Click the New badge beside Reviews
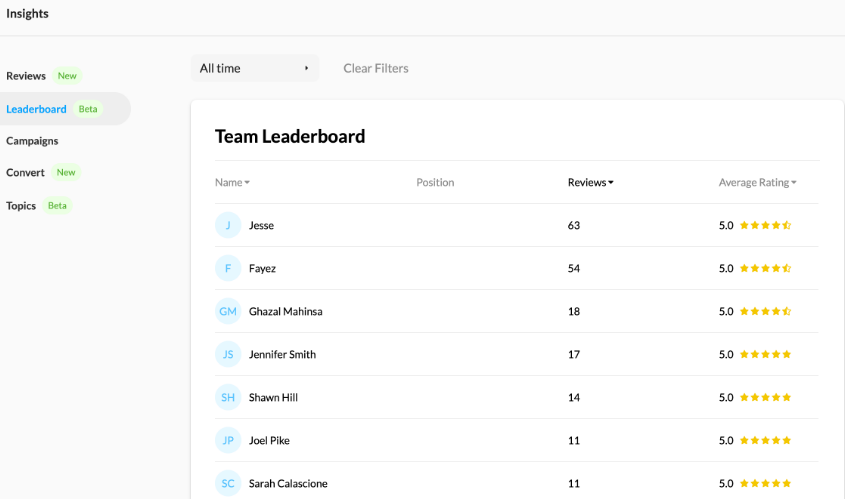845x499 pixels. pyautogui.click(x=67, y=76)
